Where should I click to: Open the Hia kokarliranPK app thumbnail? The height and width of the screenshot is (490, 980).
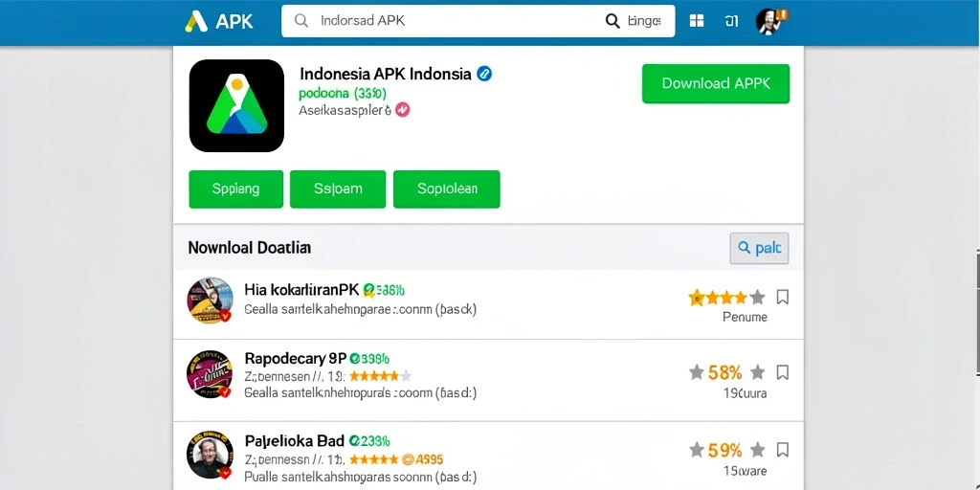[210, 301]
